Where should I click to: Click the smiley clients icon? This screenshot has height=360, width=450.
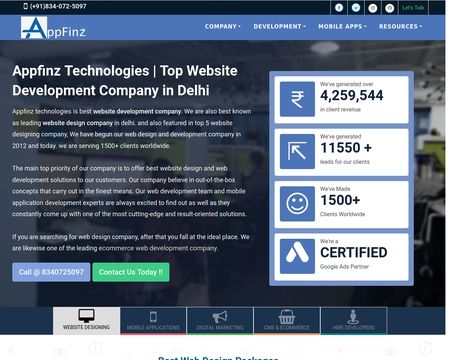point(297,204)
